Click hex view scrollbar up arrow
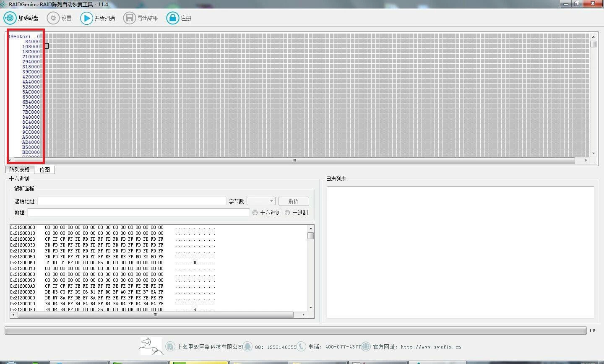This screenshot has width=604, height=364. 311,229
